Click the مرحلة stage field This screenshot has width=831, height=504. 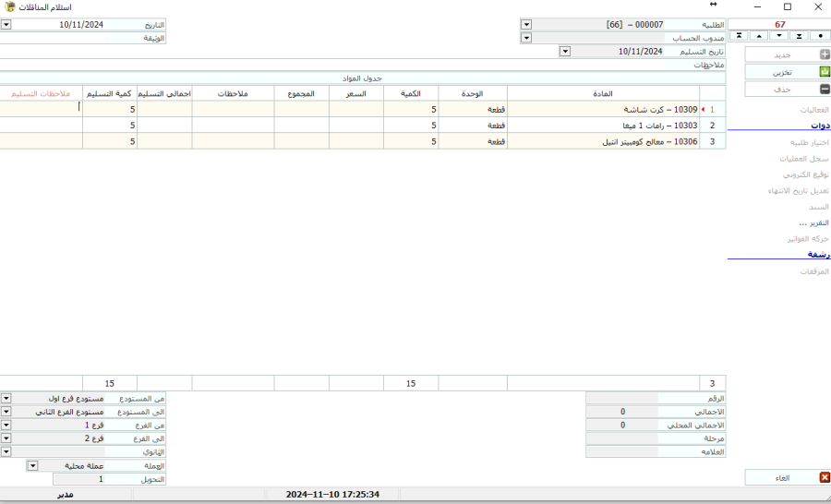tap(621, 438)
